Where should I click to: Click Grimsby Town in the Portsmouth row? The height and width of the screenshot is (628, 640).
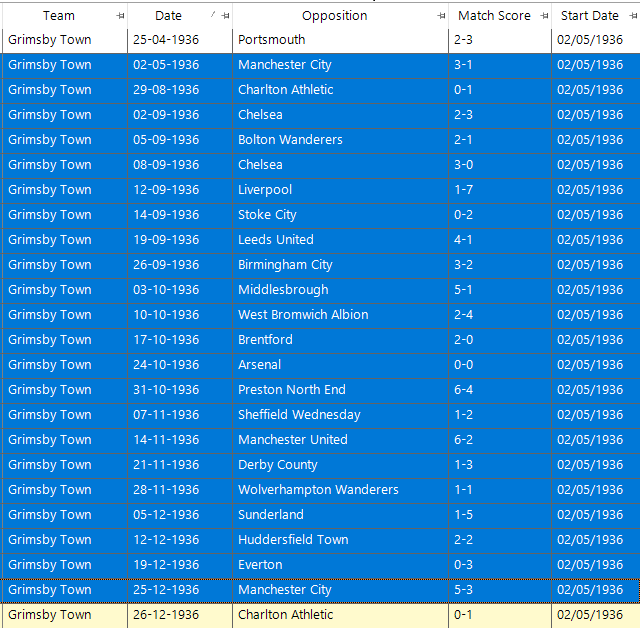click(65, 40)
